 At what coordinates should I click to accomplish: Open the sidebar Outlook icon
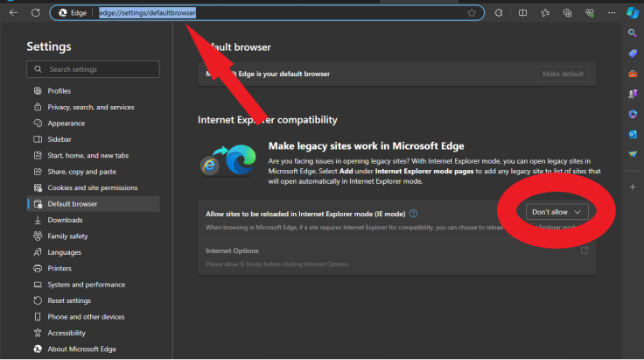pos(633,134)
